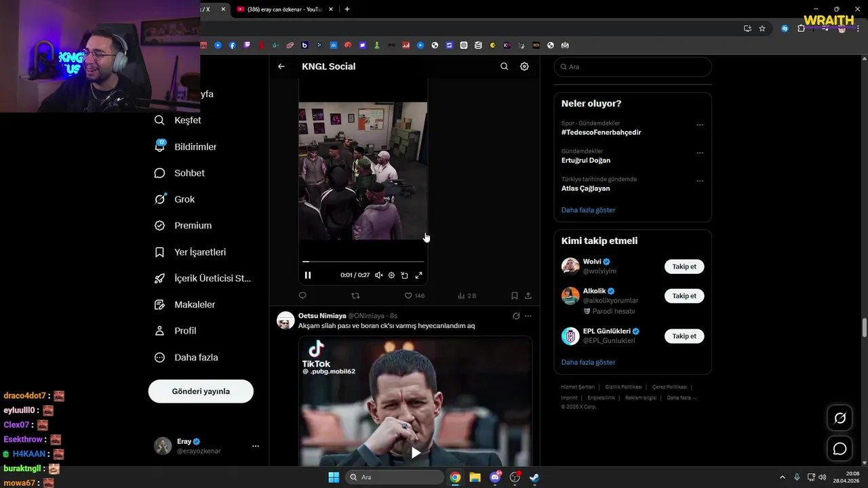Open Hizmet Şartları footer link
The height and width of the screenshot is (488, 868).
(578, 387)
